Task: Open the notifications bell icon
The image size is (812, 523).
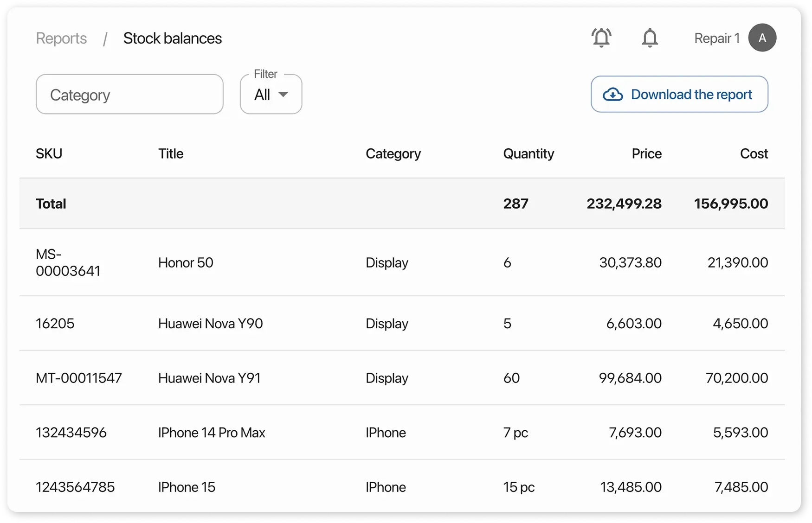Action: point(650,38)
